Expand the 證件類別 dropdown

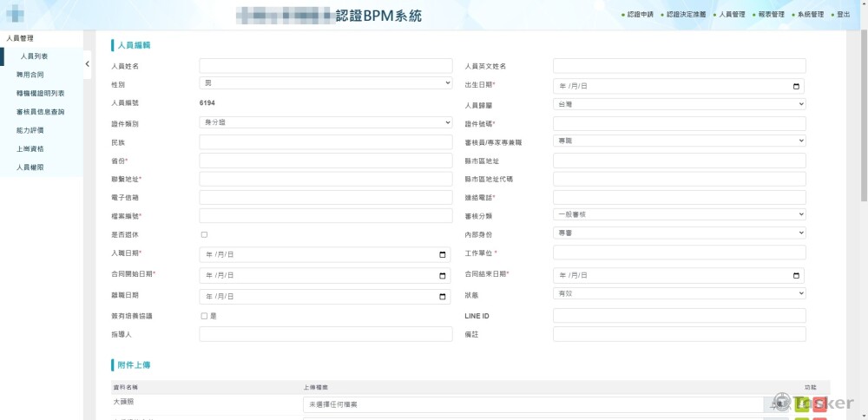pyautogui.click(x=325, y=122)
